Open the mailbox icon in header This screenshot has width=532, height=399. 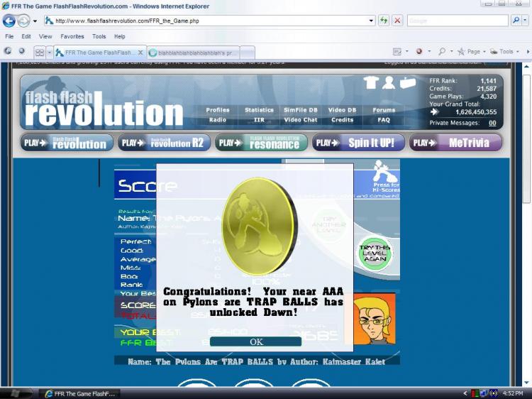[408, 83]
